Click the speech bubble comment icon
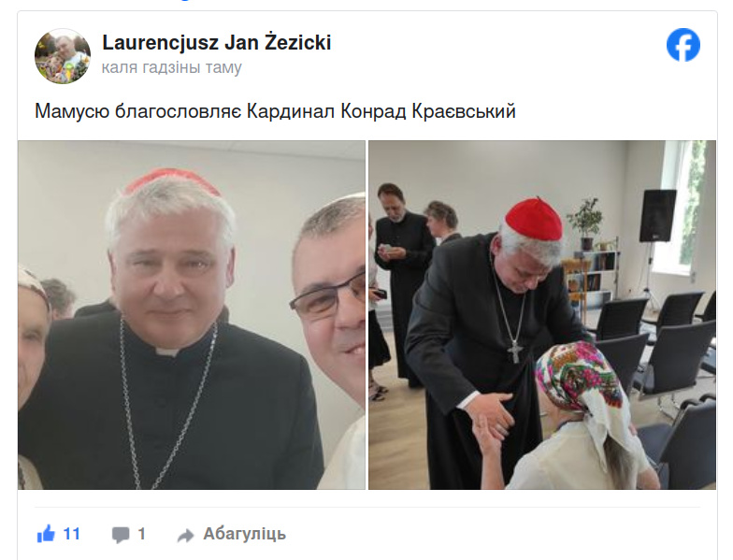Image resolution: width=733 pixels, height=560 pixels. [121, 535]
